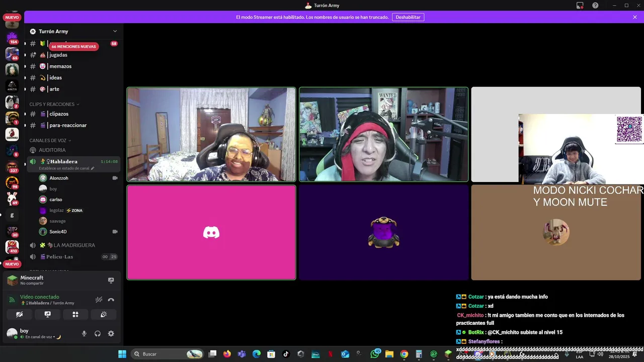Viewport: 644px width, 362px height.
Task: Open Windows Start menu
Action: [122, 354]
